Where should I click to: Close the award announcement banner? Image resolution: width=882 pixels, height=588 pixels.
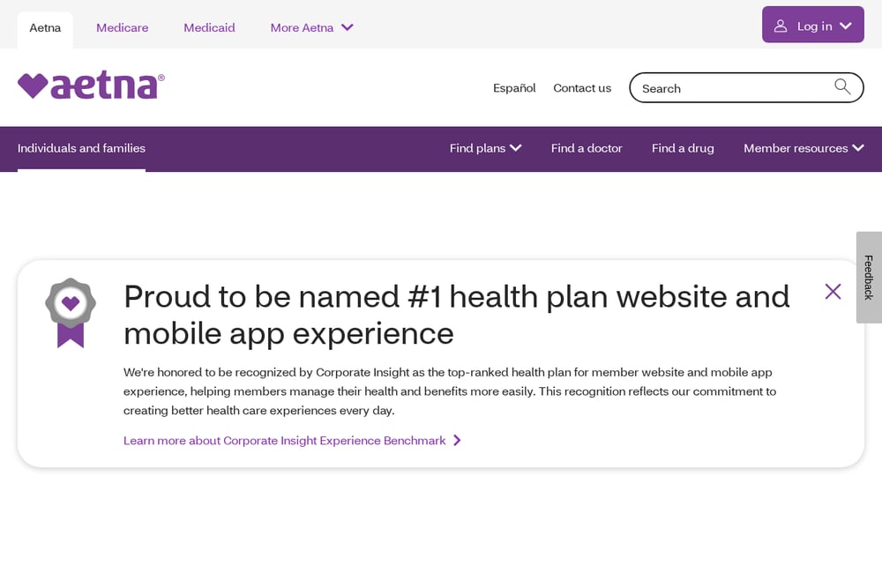833,291
